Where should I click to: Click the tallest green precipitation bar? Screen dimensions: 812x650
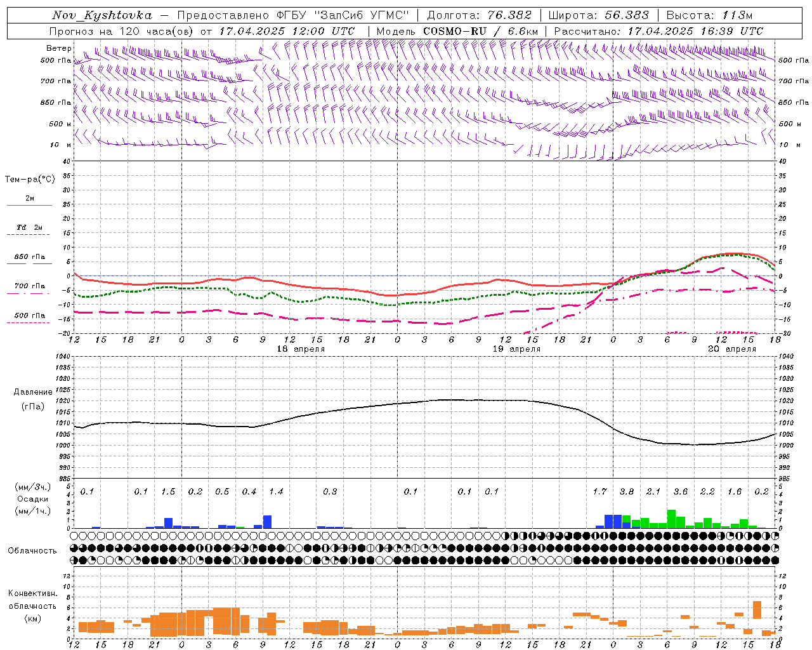coord(671,519)
